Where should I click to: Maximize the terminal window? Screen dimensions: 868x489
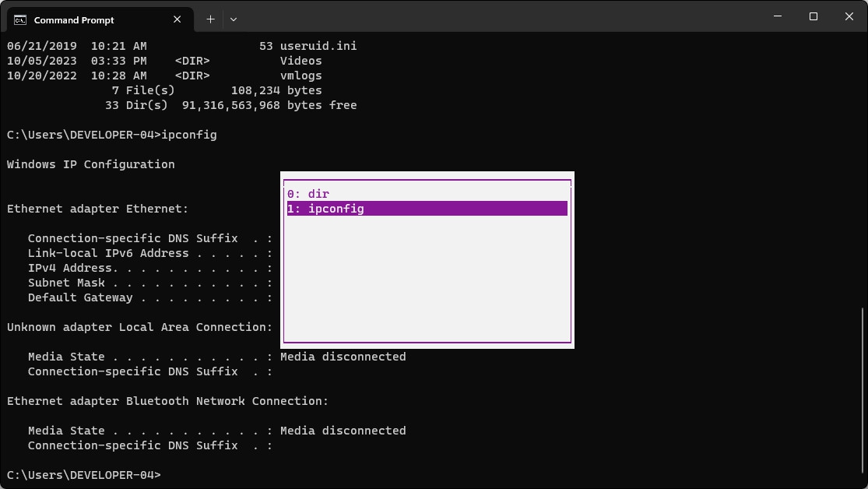(x=814, y=16)
